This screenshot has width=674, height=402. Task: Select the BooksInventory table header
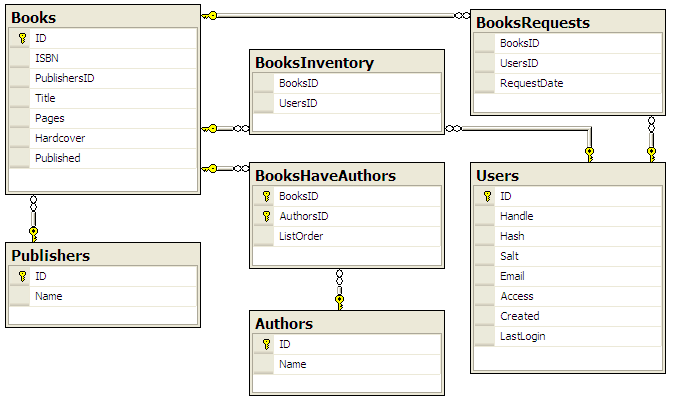346,62
